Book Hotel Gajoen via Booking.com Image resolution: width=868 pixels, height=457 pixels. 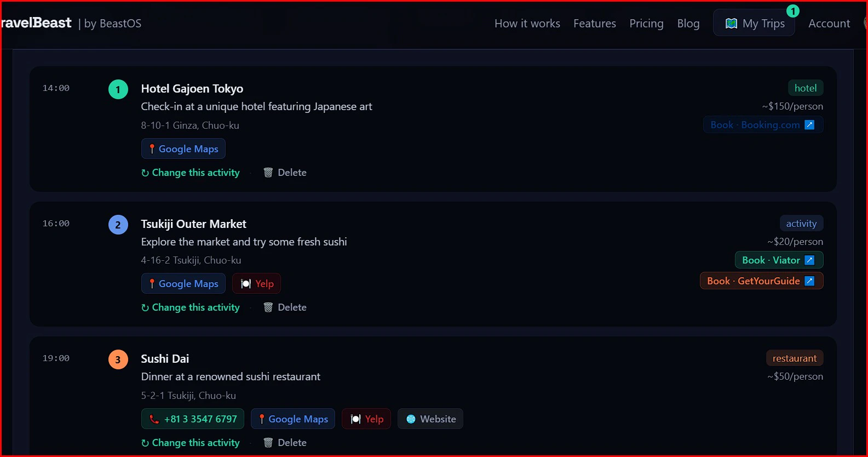pyautogui.click(x=763, y=125)
